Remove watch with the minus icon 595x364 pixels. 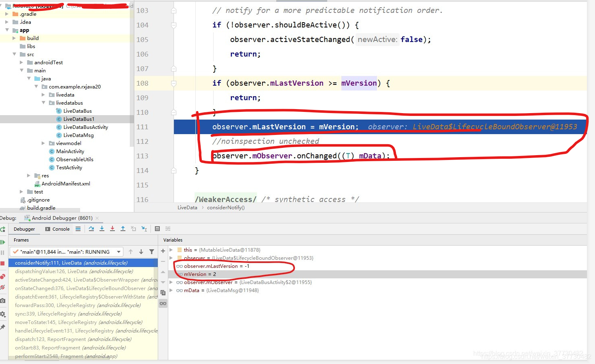(x=163, y=261)
